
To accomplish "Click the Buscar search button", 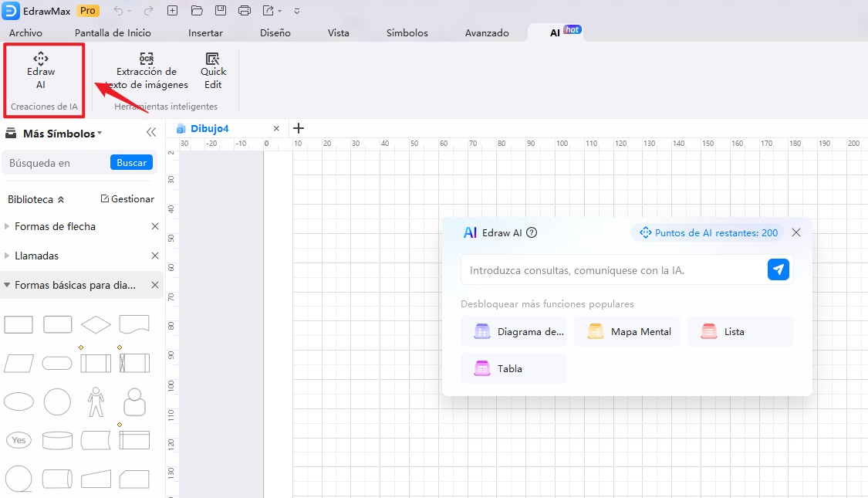I will click(x=131, y=163).
